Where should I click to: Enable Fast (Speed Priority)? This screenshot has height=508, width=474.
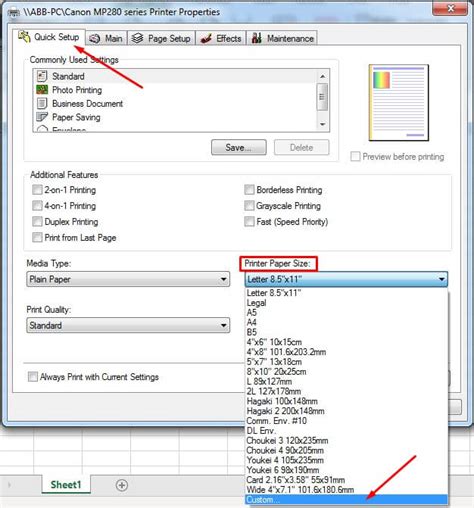pos(249,221)
